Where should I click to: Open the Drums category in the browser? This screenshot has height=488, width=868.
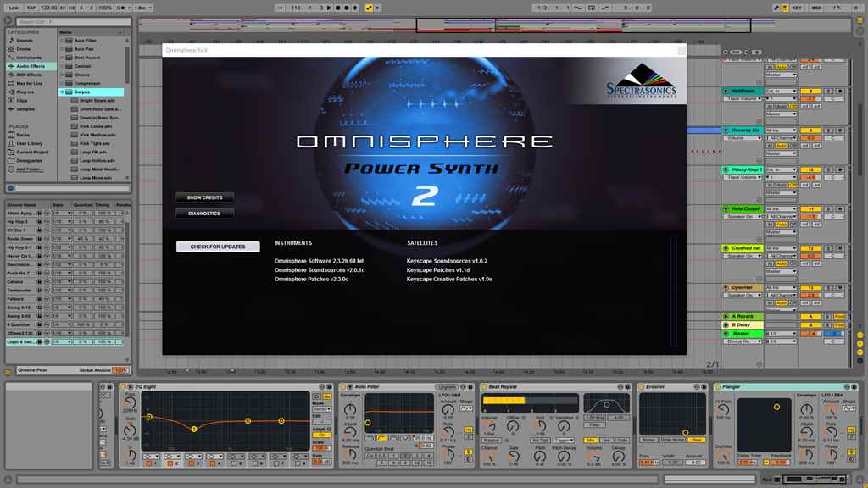[x=23, y=48]
